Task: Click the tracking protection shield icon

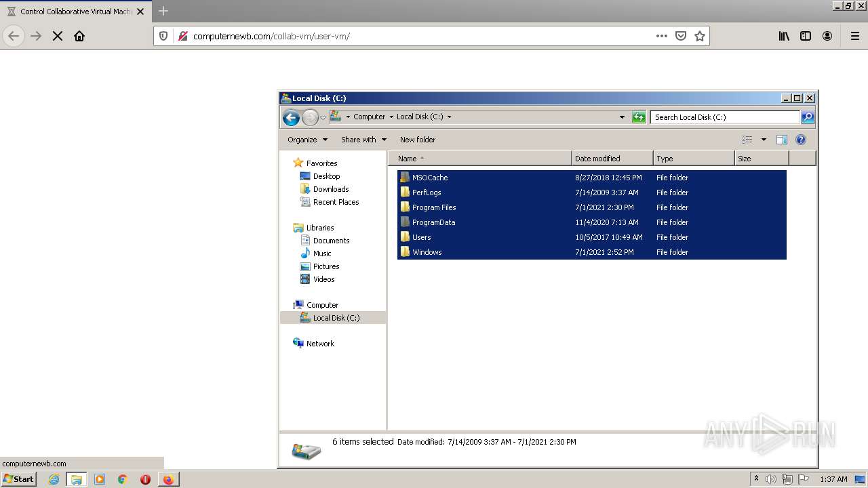Action: (163, 36)
